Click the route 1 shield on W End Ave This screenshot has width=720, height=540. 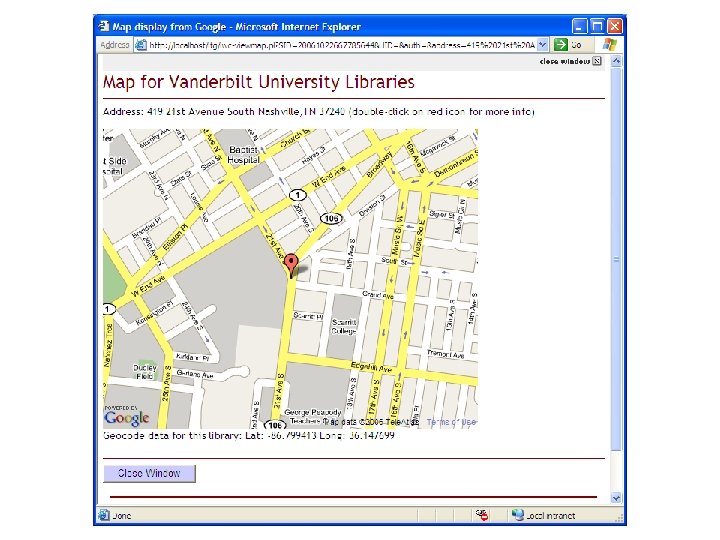pyautogui.click(x=298, y=195)
